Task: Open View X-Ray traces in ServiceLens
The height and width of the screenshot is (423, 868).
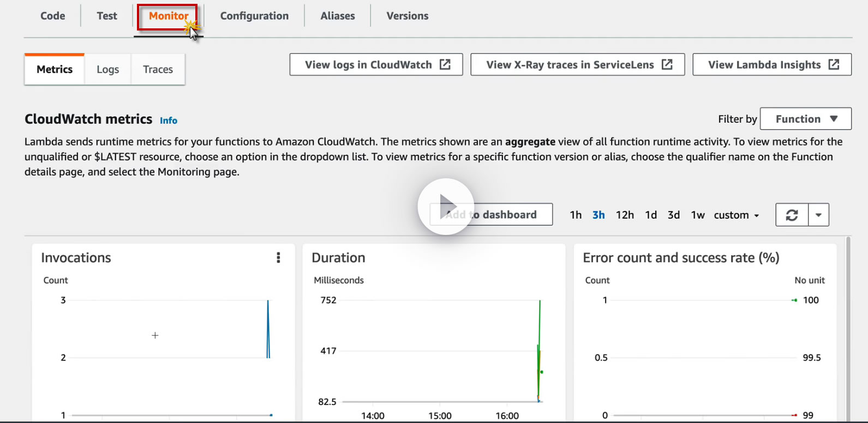Action: [577, 65]
